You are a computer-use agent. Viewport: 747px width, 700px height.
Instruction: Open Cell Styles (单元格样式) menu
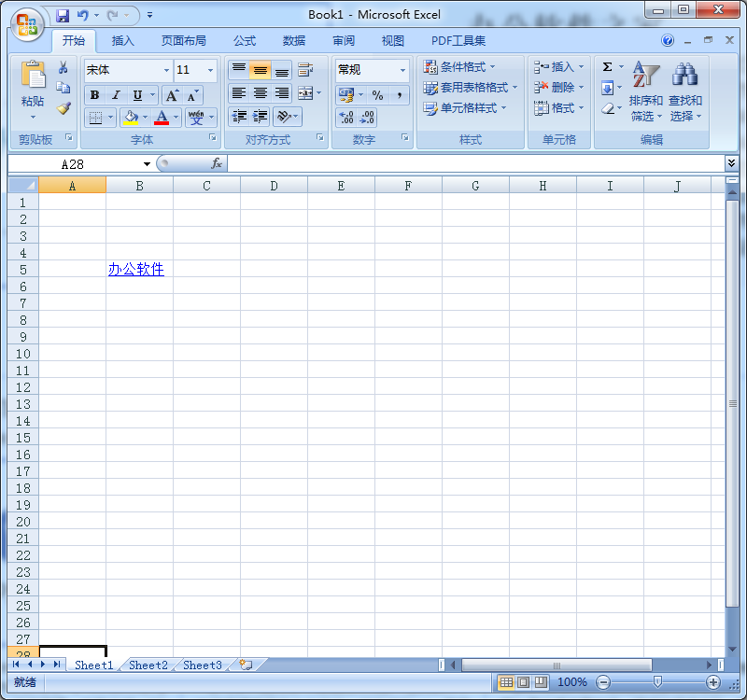click(x=465, y=108)
